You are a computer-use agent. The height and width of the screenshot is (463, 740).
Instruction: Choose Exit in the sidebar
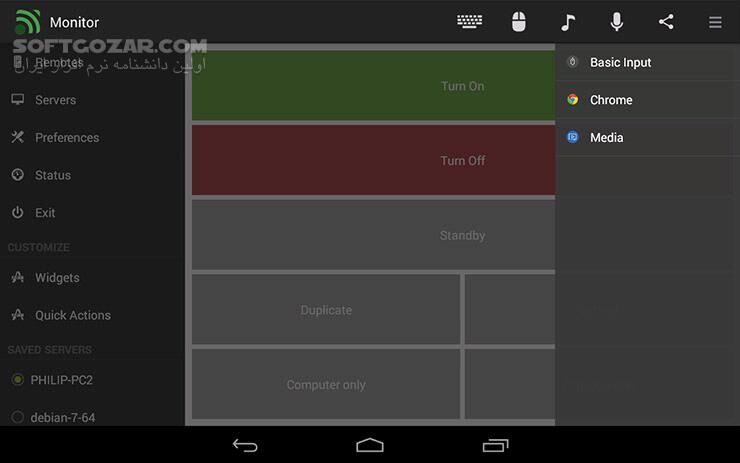pyautogui.click(x=92, y=213)
